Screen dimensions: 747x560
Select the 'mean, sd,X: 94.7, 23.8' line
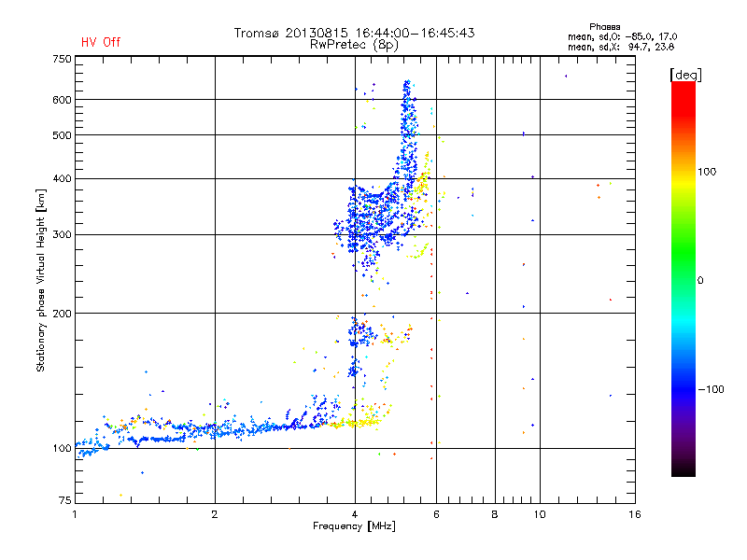click(x=621, y=47)
